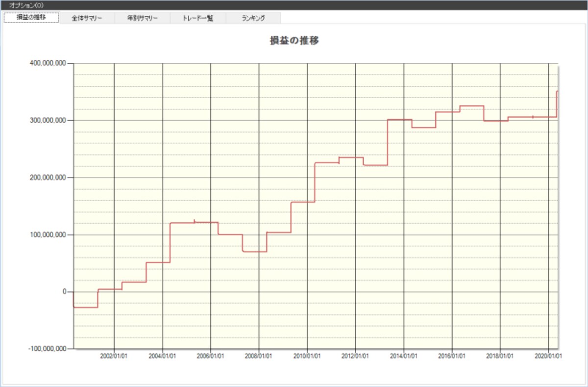The height and width of the screenshot is (387, 588).
Task: Click the 300,000,000 y-axis label
Action: click(x=49, y=121)
